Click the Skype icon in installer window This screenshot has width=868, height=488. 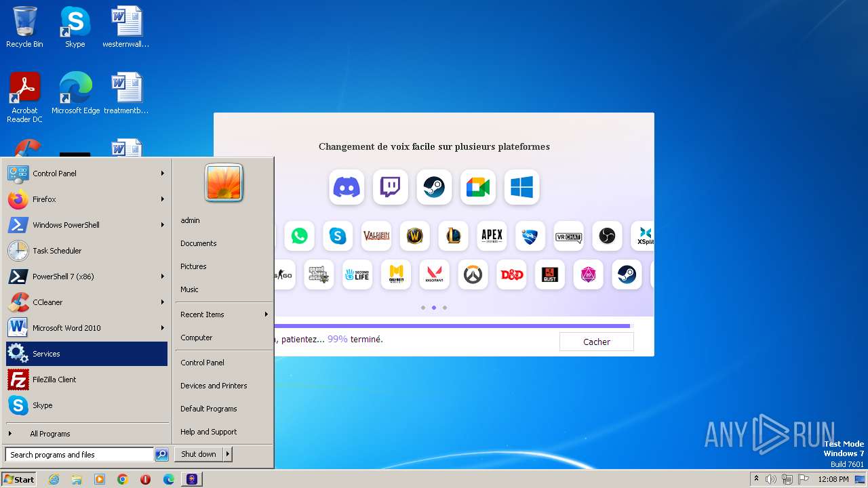pos(338,236)
